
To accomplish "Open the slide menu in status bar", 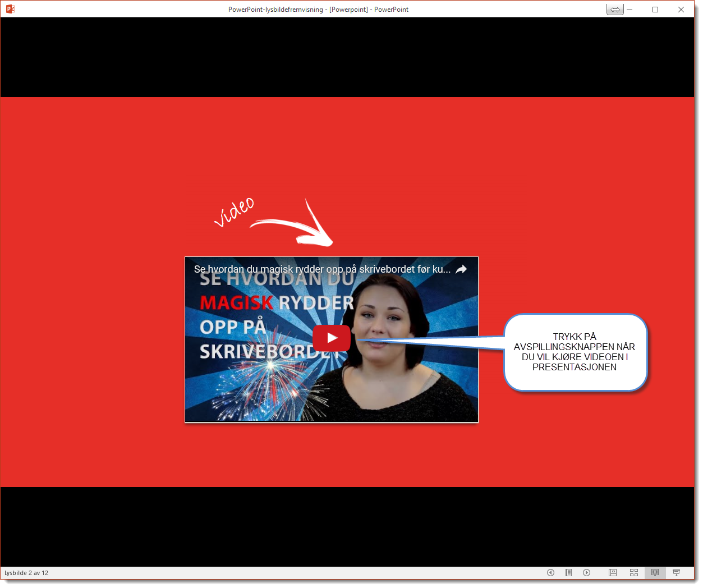I will point(568,572).
